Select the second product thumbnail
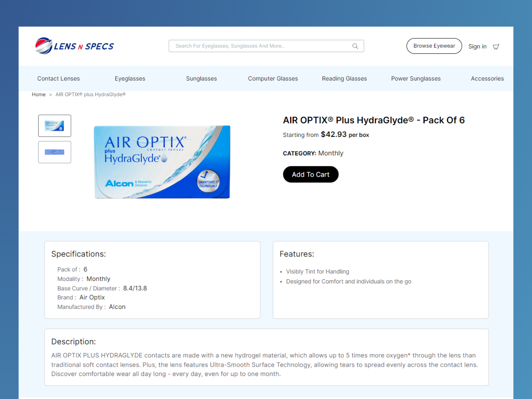Screen dimensions: 532x399 tap(55, 152)
